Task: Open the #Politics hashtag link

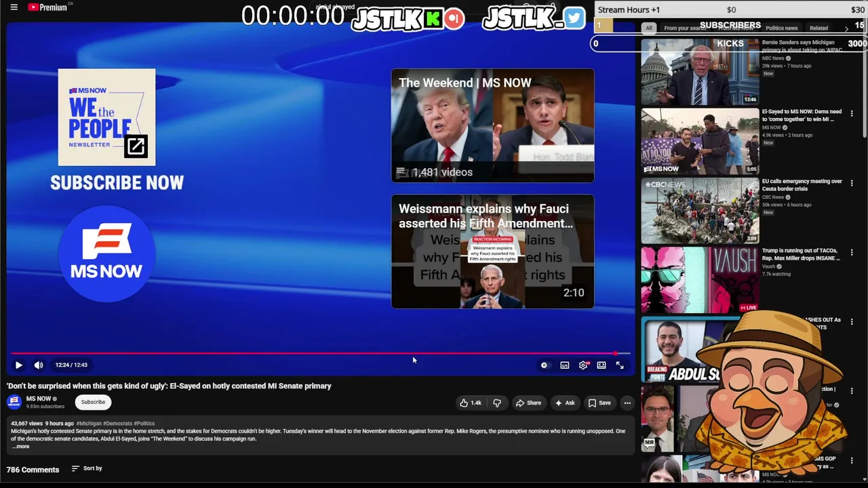Action: [x=144, y=424]
